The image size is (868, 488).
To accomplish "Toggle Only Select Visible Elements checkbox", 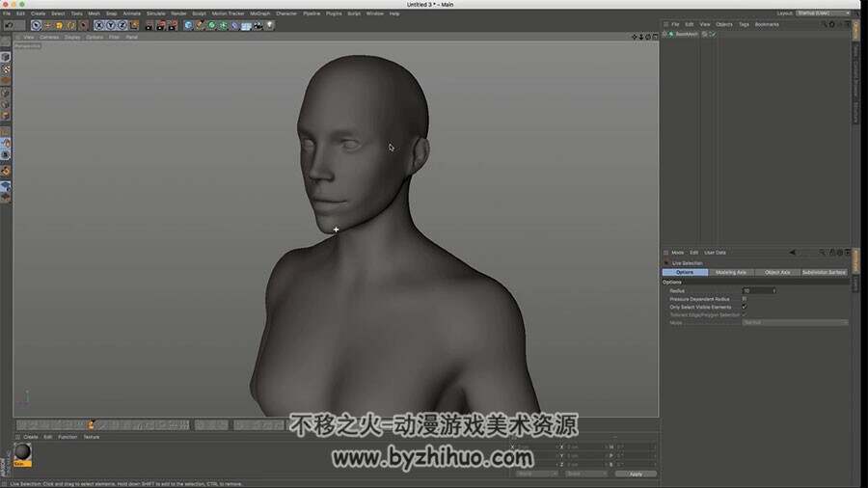I will pos(745,307).
